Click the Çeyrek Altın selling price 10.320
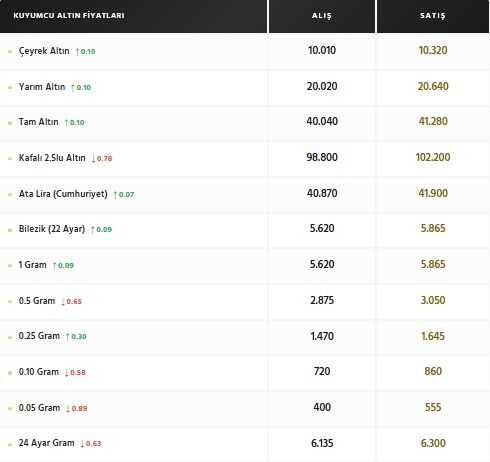Viewport: 490px width, 462px height. 433,50
